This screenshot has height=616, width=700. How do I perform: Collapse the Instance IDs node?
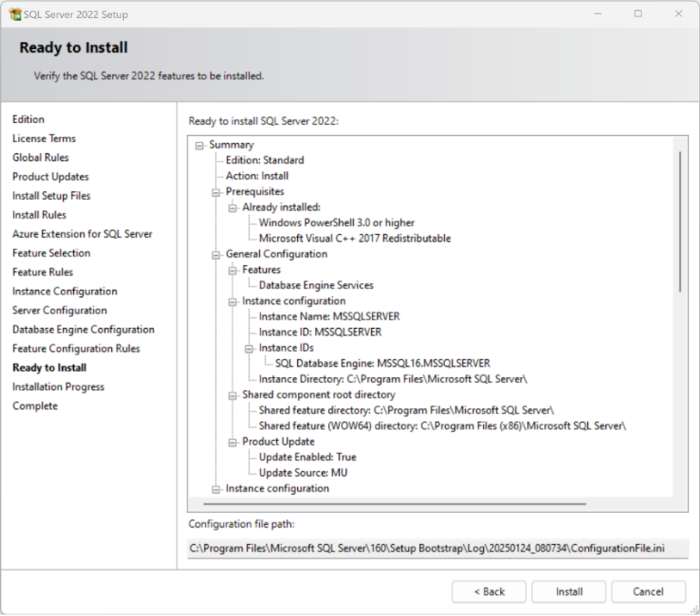click(x=249, y=349)
